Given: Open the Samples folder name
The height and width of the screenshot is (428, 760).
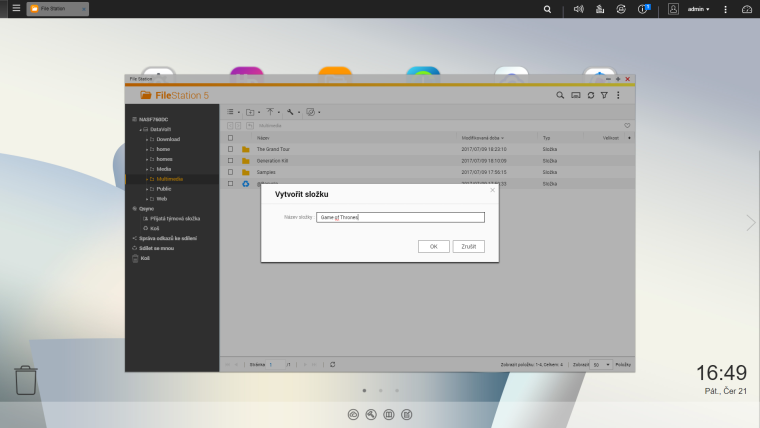Looking at the screenshot, I should coord(266,172).
